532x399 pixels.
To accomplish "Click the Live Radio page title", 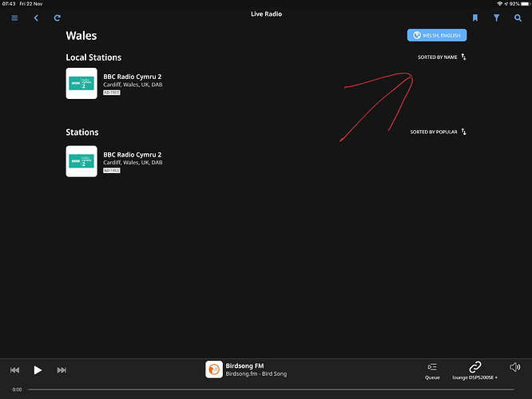I will [x=266, y=14].
